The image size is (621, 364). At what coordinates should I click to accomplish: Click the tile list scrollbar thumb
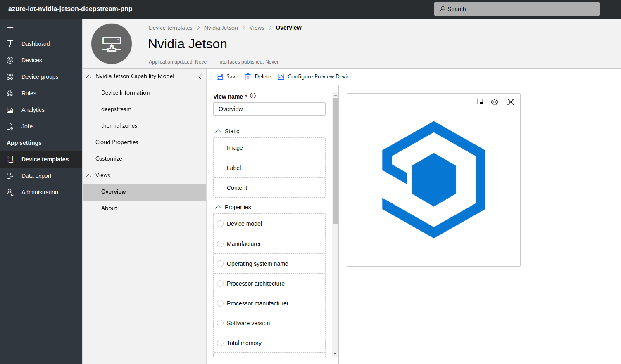point(335,161)
